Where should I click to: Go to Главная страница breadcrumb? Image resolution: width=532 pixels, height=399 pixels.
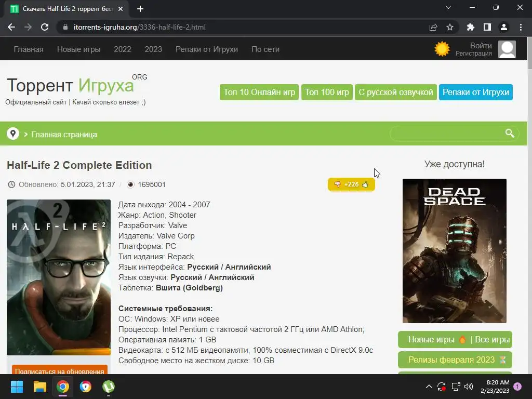[x=64, y=135]
